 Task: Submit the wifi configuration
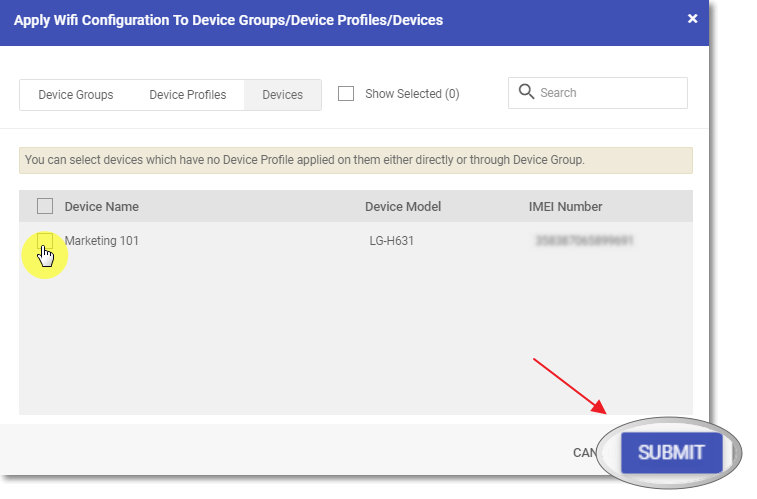[671, 452]
